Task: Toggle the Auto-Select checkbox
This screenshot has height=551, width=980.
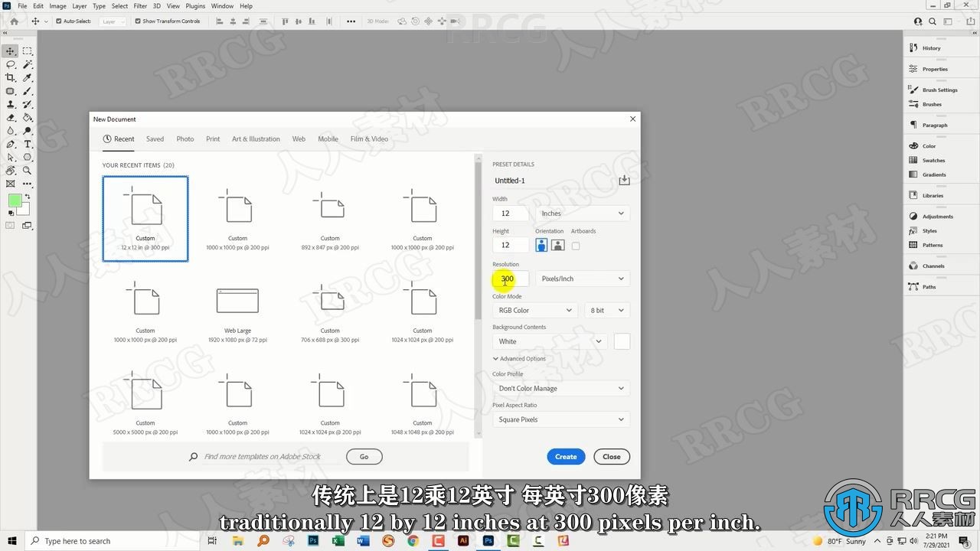Action: [58, 21]
